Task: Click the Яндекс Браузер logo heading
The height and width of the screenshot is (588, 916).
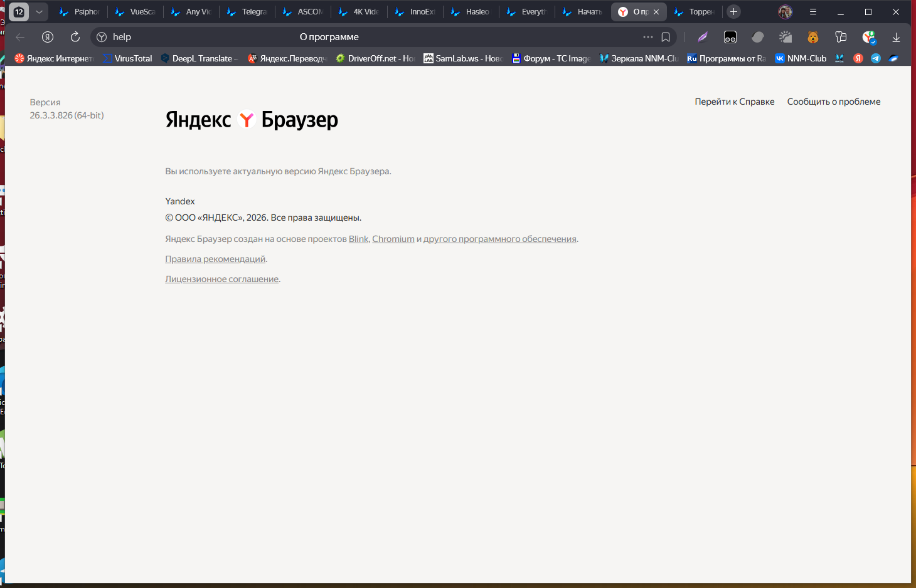Action: (252, 119)
